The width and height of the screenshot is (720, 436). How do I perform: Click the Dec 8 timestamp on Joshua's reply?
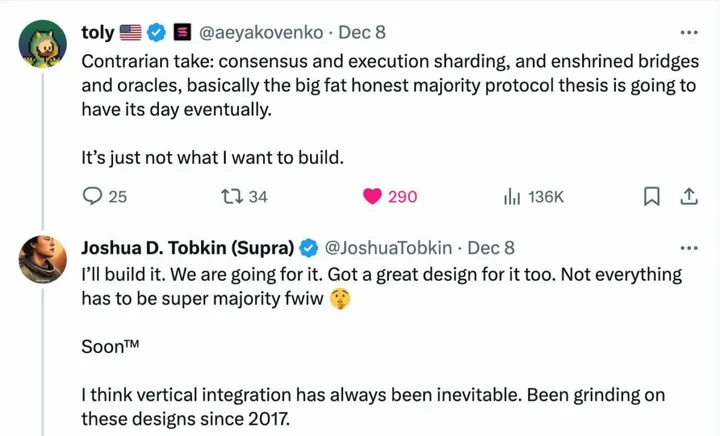491,248
